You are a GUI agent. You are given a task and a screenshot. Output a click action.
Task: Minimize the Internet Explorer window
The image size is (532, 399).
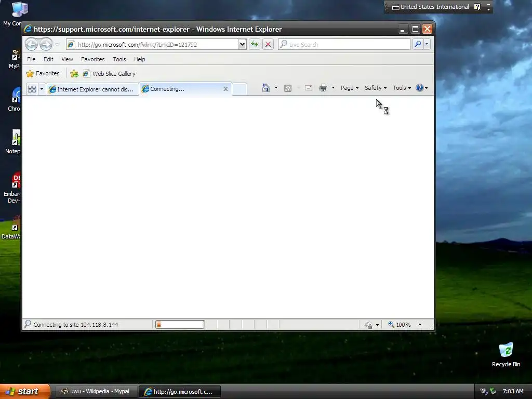click(403, 29)
